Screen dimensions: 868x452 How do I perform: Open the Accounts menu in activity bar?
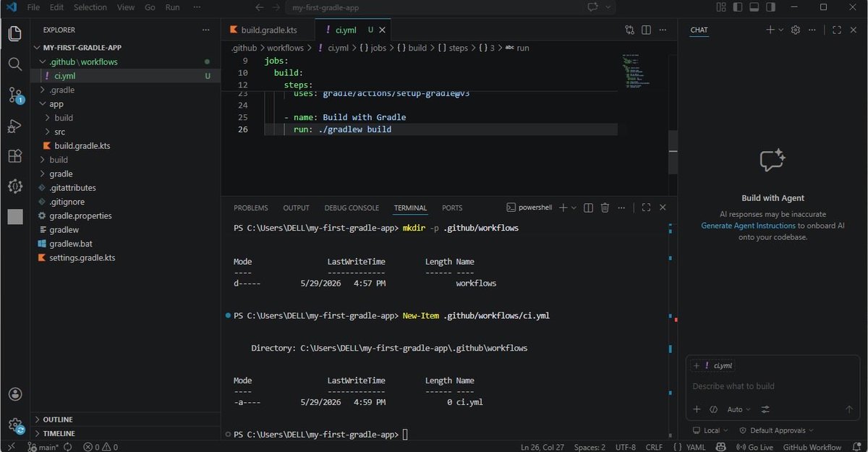coord(15,394)
